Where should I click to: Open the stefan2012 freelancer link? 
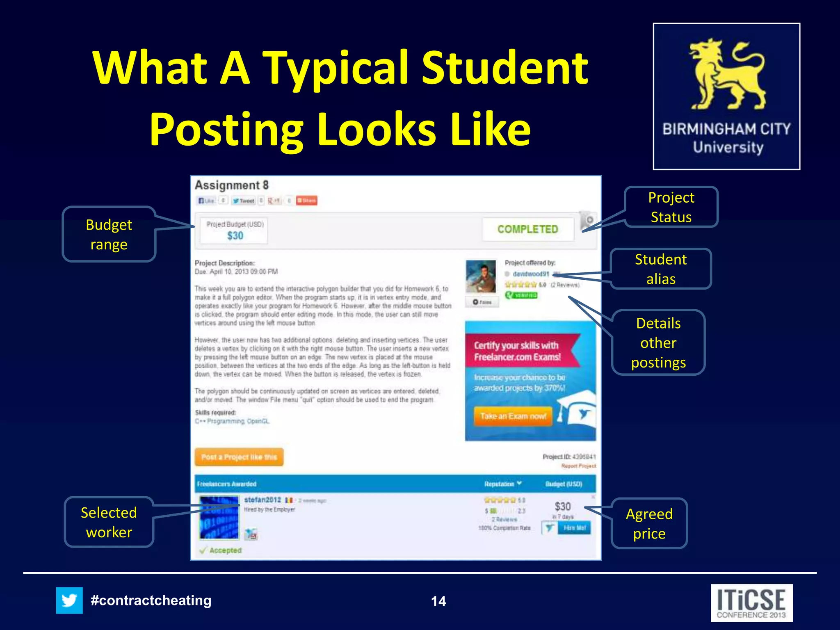click(x=262, y=500)
